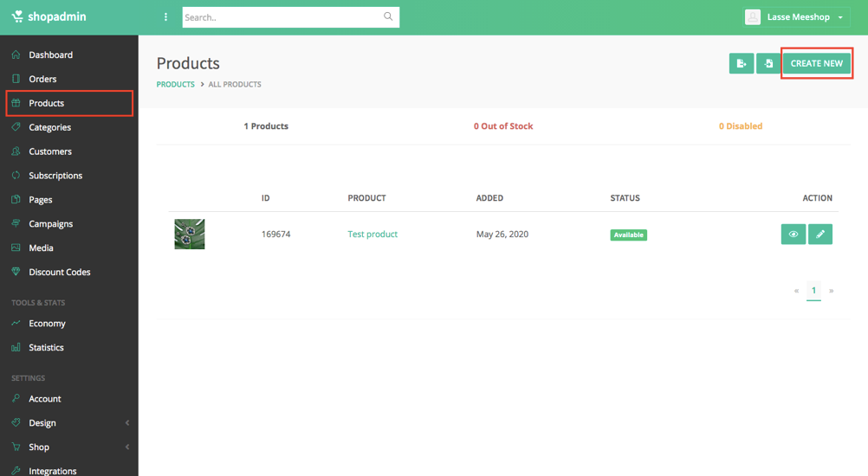Go to pagination page 1
Viewport: 868px width, 476px height.
(813, 290)
